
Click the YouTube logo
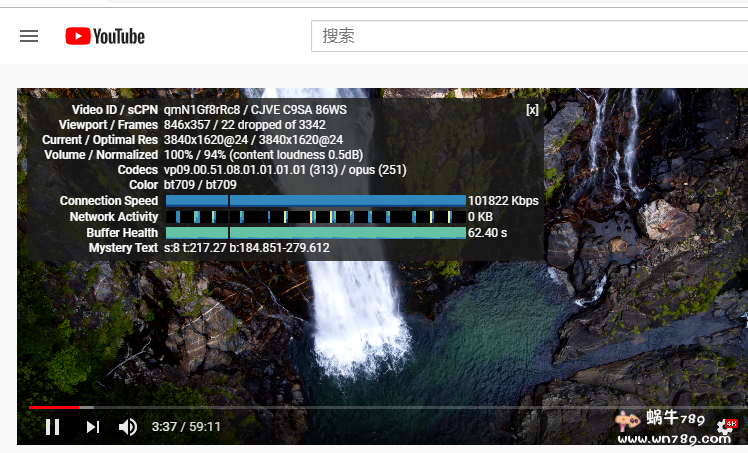click(105, 36)
